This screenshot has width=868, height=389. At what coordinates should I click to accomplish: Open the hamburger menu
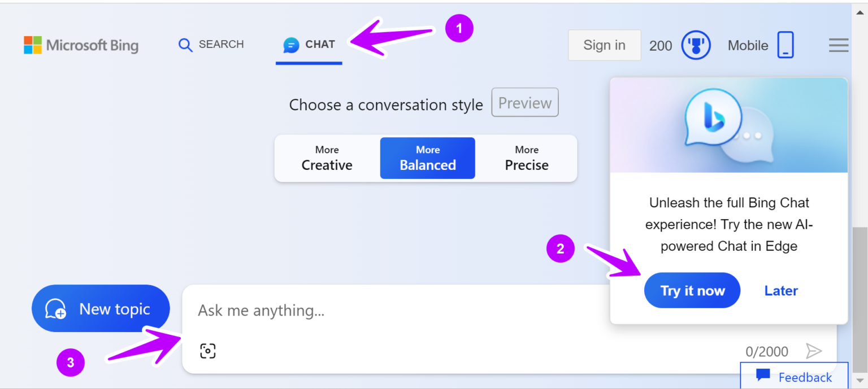pos(839,45)
